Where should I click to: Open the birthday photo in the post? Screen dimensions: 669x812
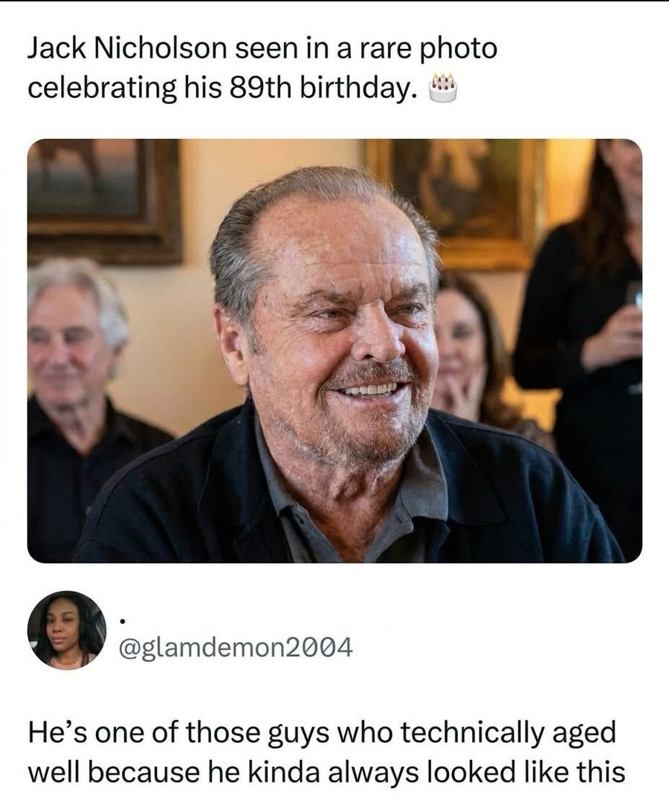tap(334, 350)
